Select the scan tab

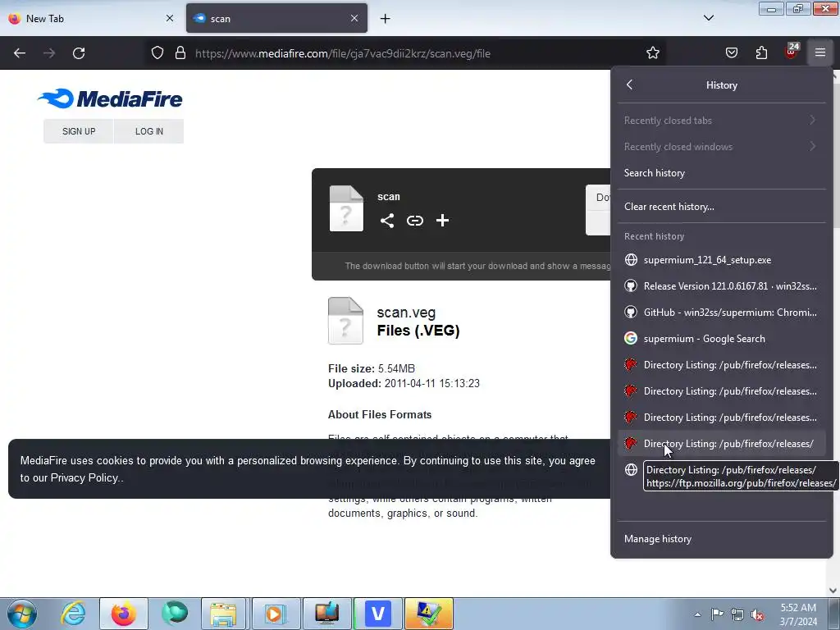point(276,18)
